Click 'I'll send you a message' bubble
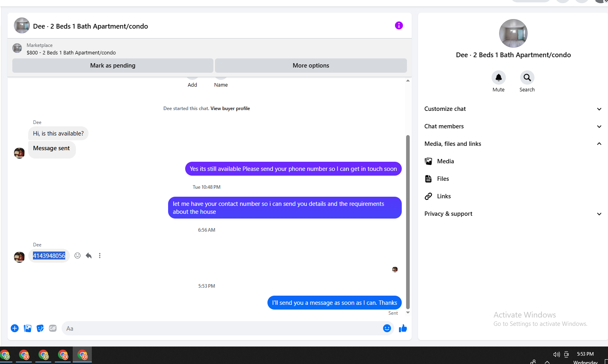Viewport: 608px width, 364px height. (335, 303)
